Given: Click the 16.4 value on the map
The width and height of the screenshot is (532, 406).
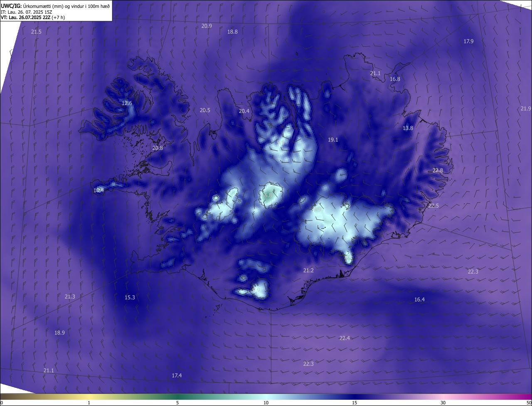Looking at the screenshot, I should coord(419,300).
